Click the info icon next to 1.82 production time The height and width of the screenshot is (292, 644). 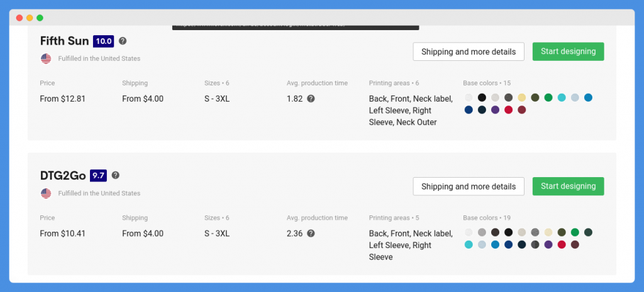point(311,99)
